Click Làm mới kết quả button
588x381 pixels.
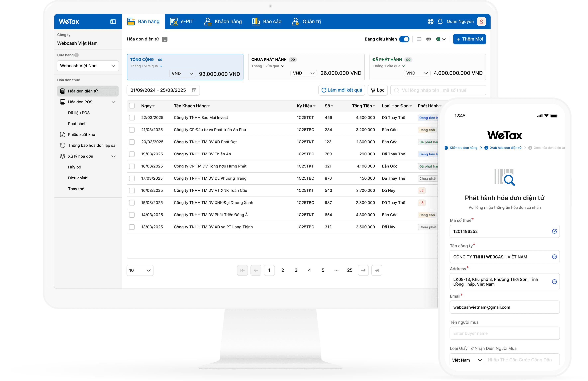coord(342,90)
